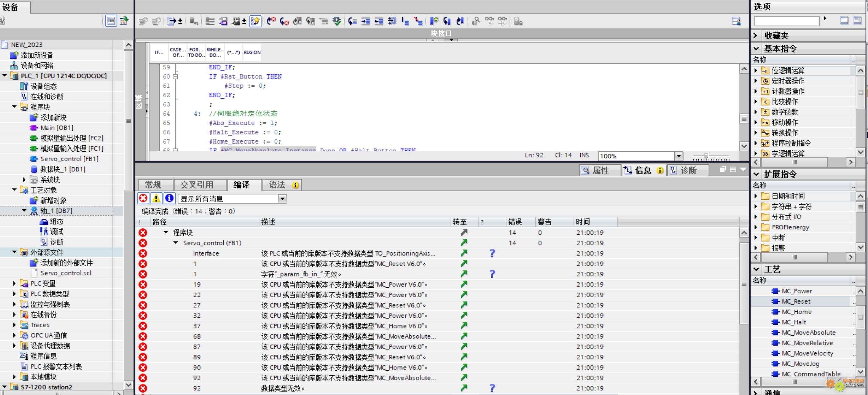Open the 诊断 inspector tab
This screenshot has height=395, width=868.
point(688,170)
